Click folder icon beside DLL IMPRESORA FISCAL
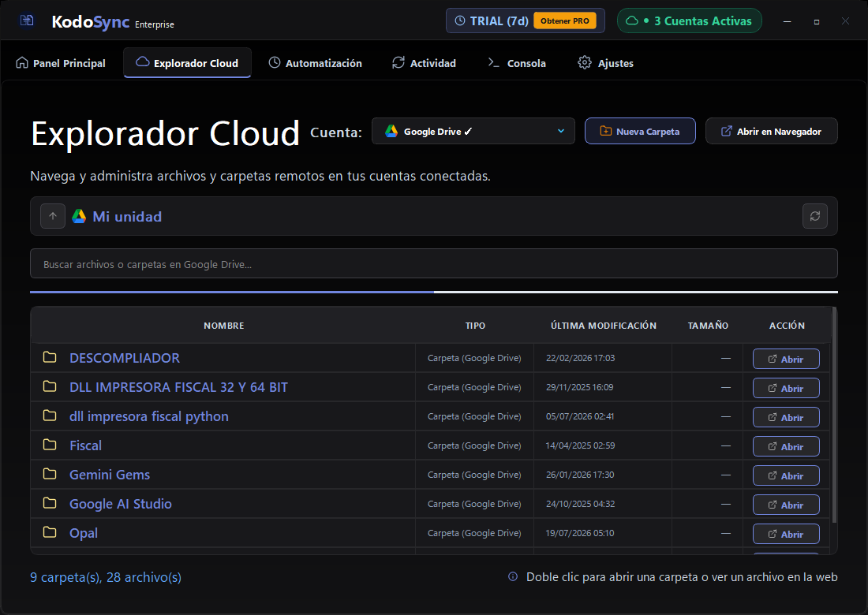Viewport: 868px width, 615px height. [x=50, y=386]
